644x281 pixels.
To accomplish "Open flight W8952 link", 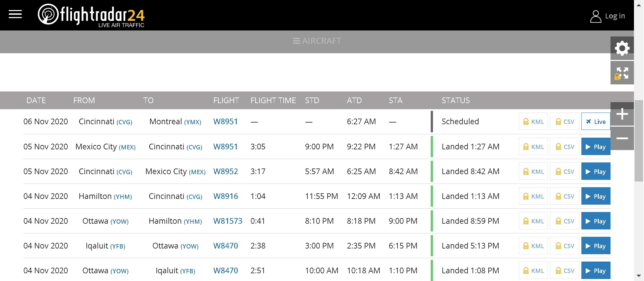I will pyautogui.click(x=225, y=171).
